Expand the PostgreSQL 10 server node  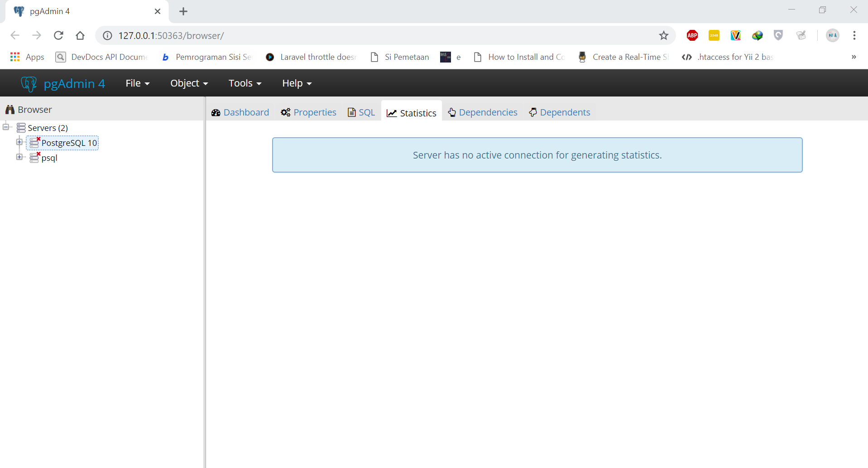coord(19,141)
